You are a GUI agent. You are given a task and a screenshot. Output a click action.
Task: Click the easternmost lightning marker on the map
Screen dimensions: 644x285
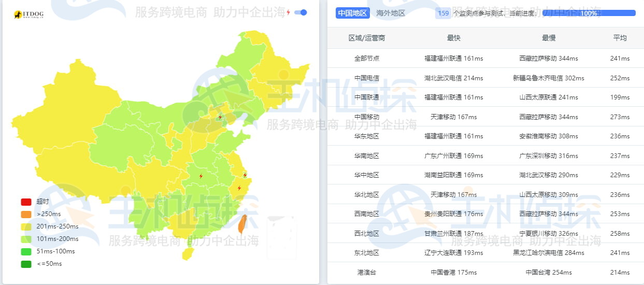point(245,175)
